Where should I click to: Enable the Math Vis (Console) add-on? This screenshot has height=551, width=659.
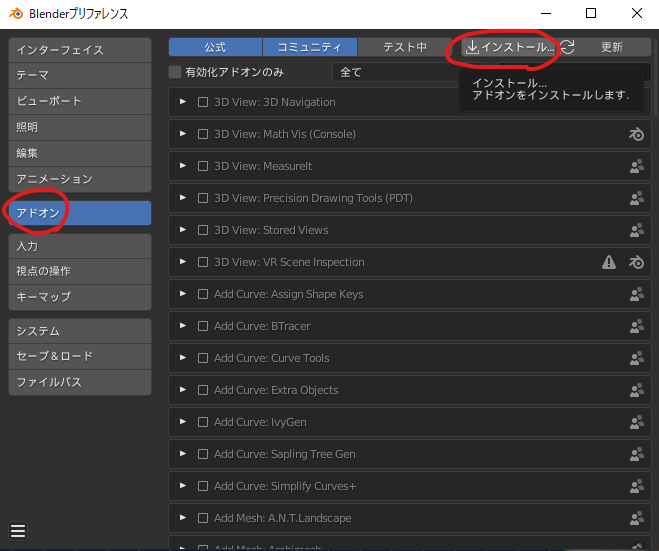203,134
